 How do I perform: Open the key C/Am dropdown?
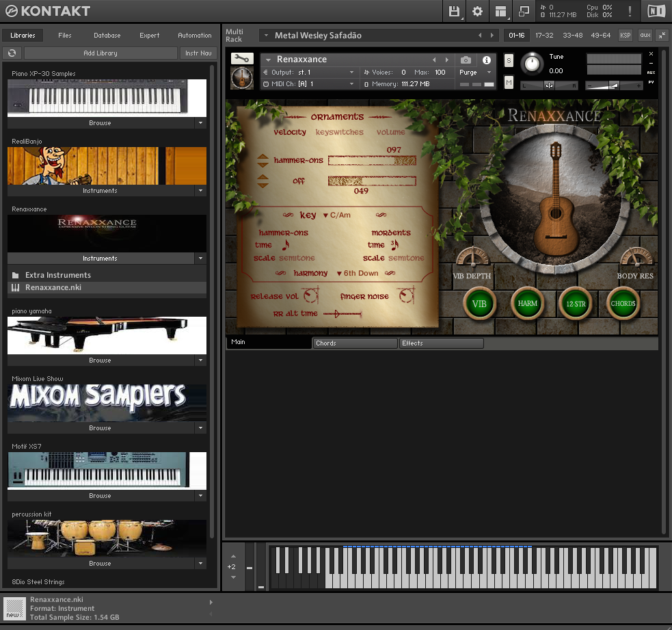pos(337,215)
